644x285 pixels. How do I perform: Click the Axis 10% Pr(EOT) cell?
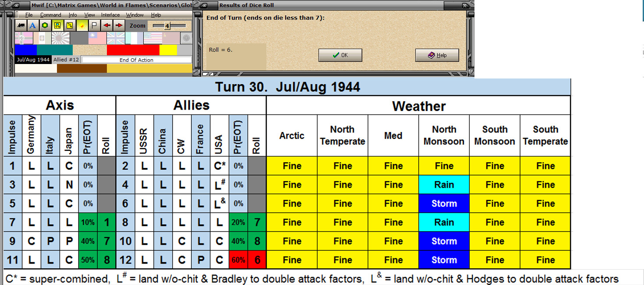coord(88,222)
